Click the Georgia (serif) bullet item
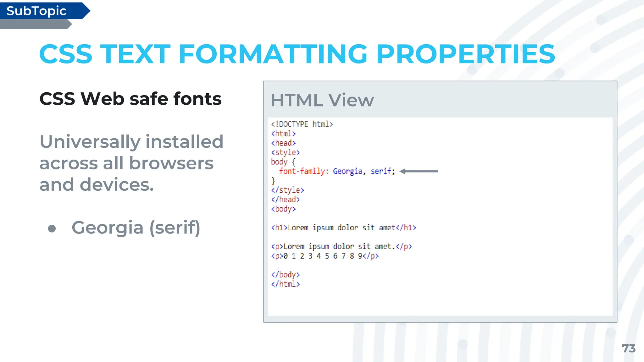 tap(136, 228)
